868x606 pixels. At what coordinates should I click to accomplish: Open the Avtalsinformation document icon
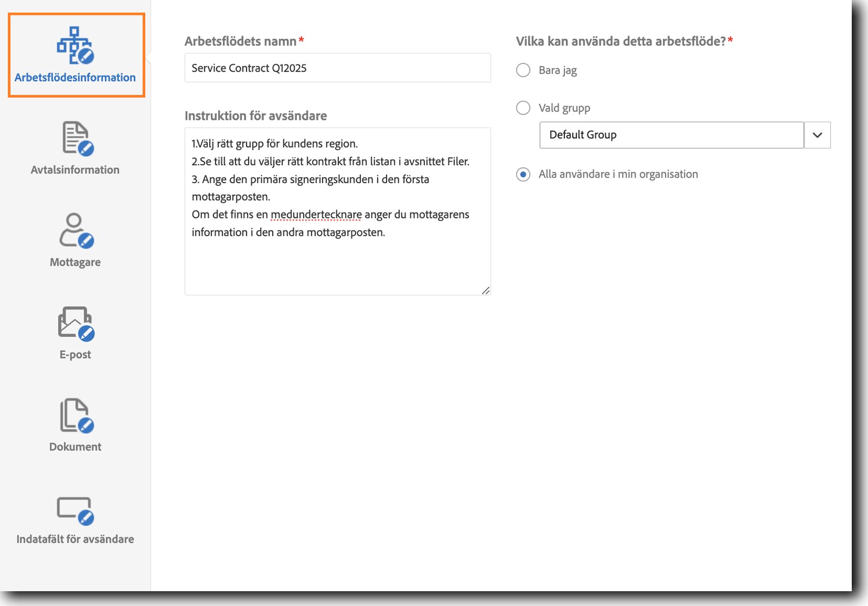[78, 138]
